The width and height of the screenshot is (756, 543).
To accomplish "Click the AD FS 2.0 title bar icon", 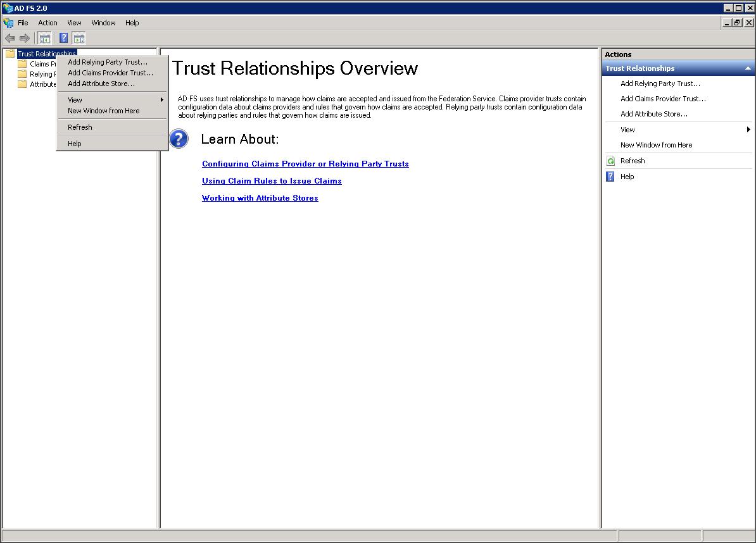I will (7, 8).
